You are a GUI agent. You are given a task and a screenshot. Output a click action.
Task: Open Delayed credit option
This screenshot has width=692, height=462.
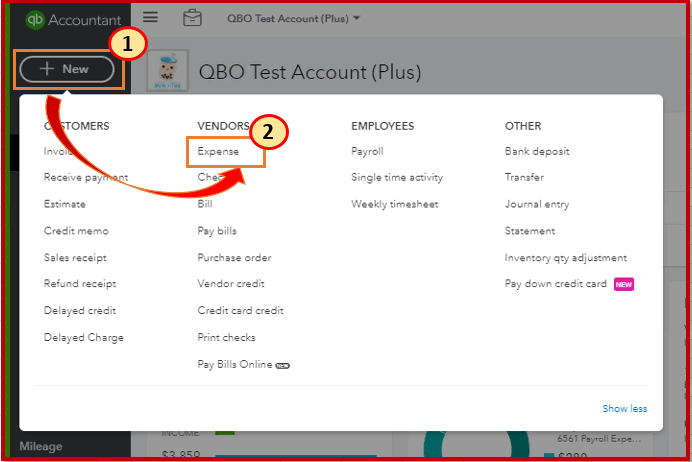click(x=80, y=311)
